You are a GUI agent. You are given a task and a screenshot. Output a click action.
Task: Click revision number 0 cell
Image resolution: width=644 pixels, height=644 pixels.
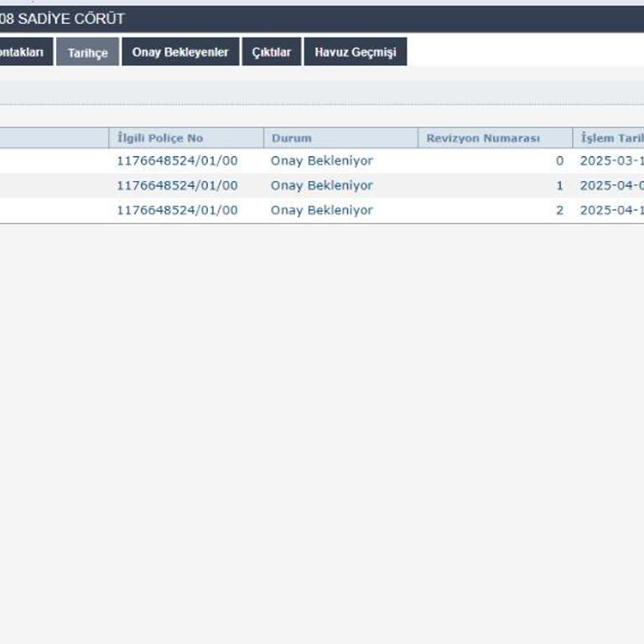click(559, 161)
